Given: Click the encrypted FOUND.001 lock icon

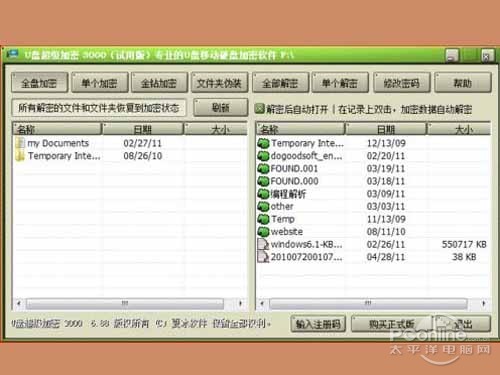Looking at the screenshot, I should pos(263,168).
